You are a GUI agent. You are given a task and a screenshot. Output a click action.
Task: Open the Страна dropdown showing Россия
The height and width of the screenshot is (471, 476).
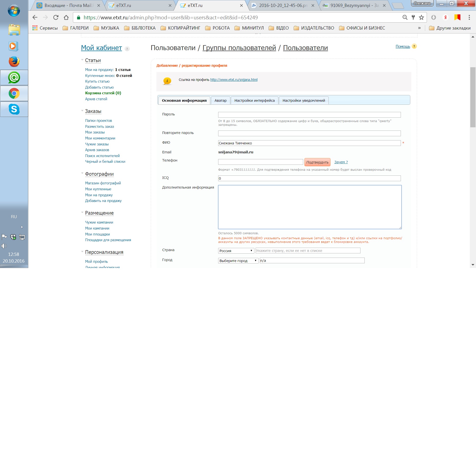click(x=236, y=251)
